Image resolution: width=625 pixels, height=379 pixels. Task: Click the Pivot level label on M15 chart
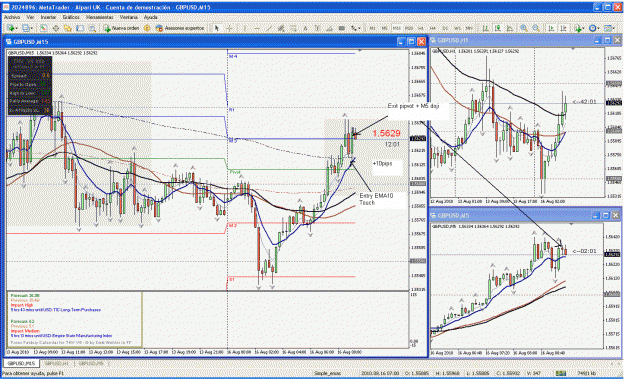(x=235, y=172)
